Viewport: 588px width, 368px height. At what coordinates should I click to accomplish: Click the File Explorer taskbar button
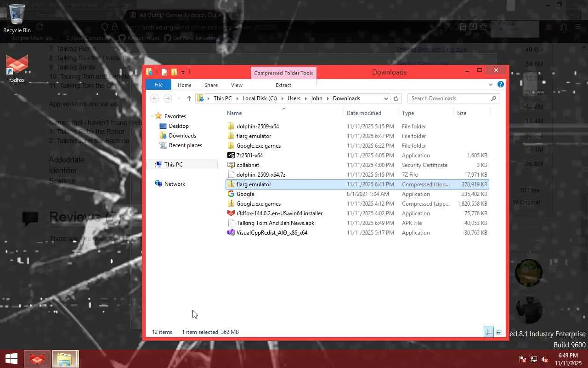(x=65, y=359)
